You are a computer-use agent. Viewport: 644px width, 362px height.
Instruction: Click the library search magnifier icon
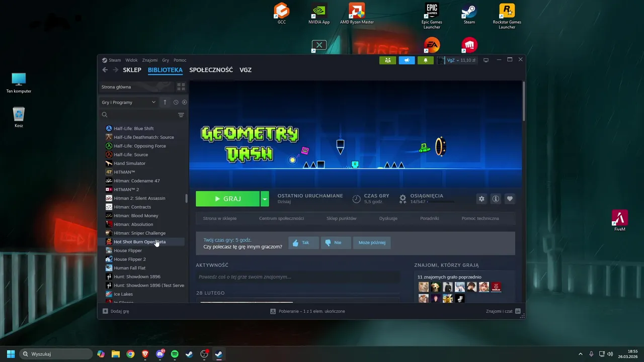105,115
